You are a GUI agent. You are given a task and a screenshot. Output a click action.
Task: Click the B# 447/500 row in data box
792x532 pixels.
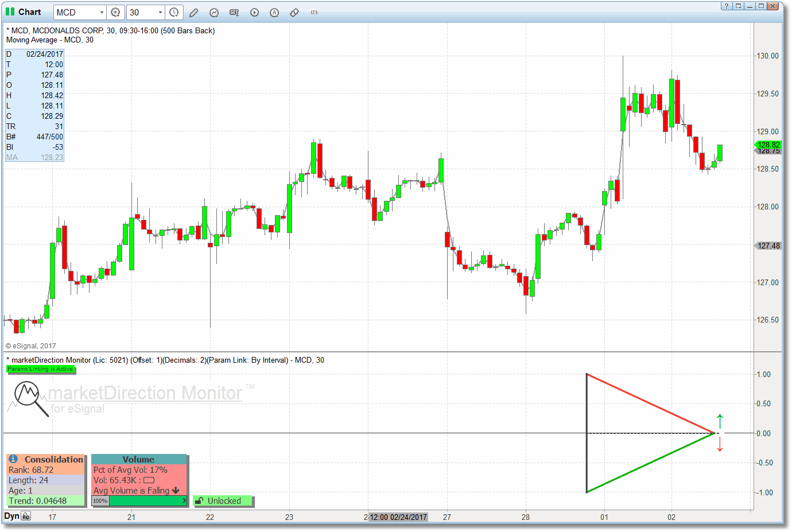pos(34,137)
